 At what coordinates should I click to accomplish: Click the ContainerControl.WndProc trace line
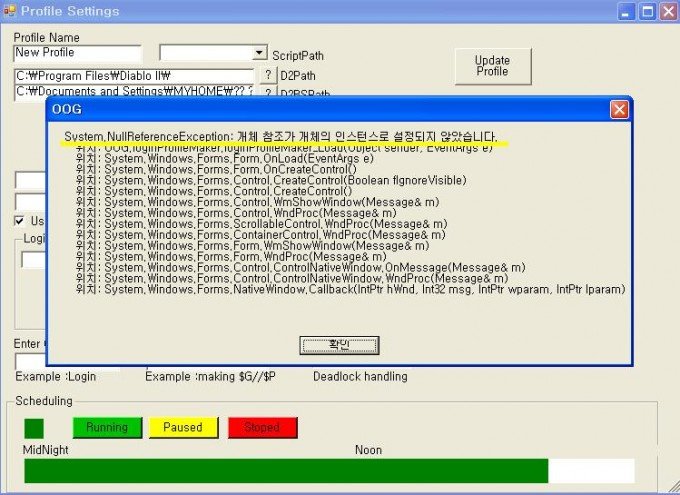coord(261,235)
